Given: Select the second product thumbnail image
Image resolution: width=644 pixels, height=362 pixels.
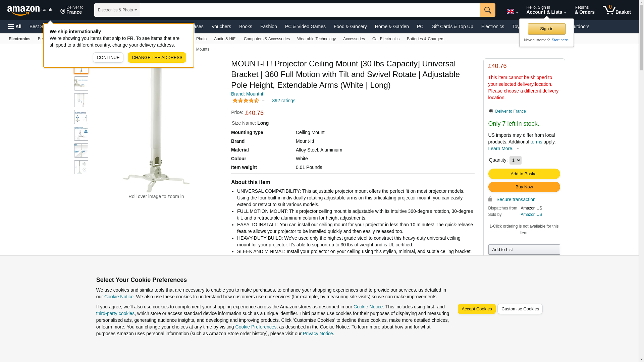Looking at the screenshot, I should point(81,83).
